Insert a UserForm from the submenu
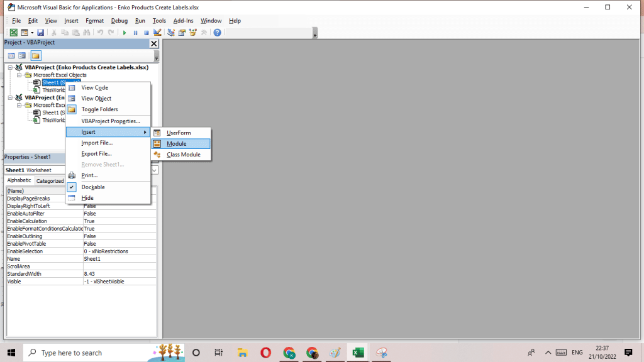 coord(180,133)
